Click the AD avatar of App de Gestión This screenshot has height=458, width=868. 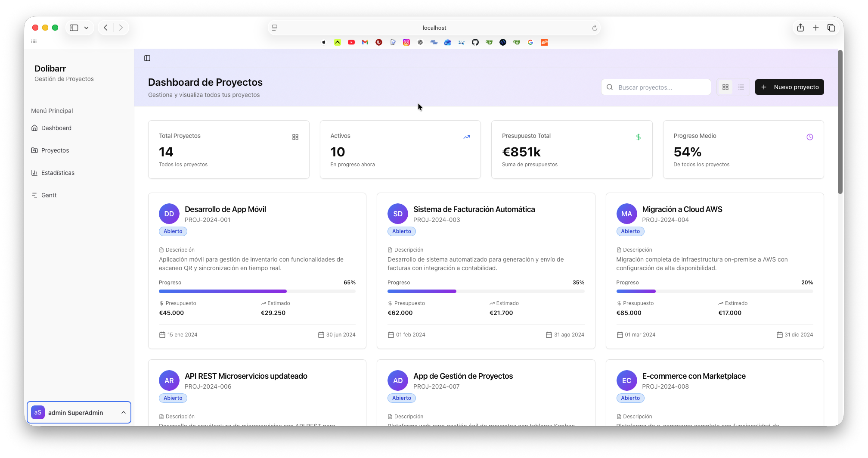click(x=398, y=380)
